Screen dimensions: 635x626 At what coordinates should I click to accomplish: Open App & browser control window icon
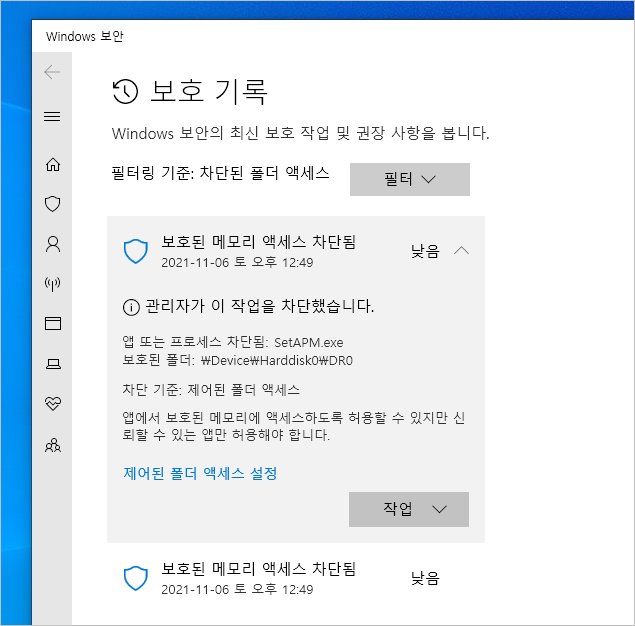53,324
